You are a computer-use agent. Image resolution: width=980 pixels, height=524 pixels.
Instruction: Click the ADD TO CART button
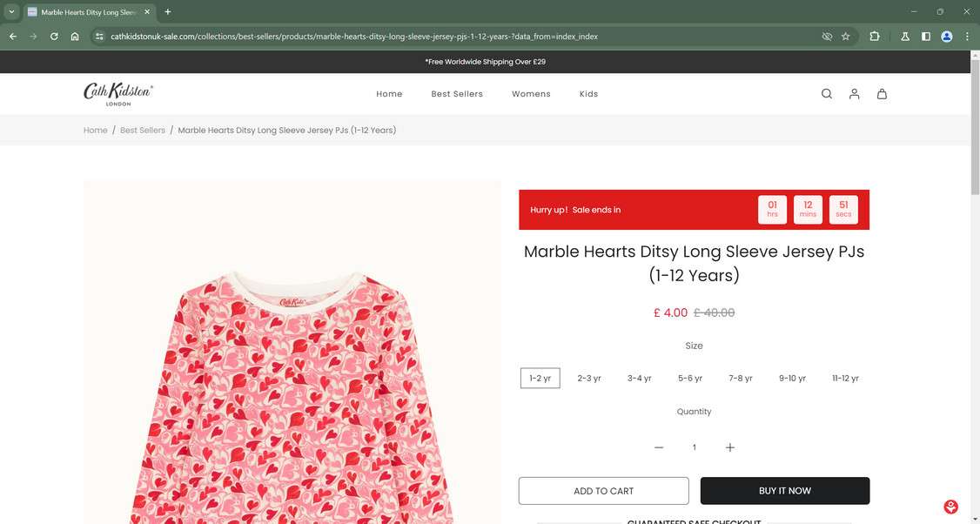pyautogui.click(x=603, y=490)
